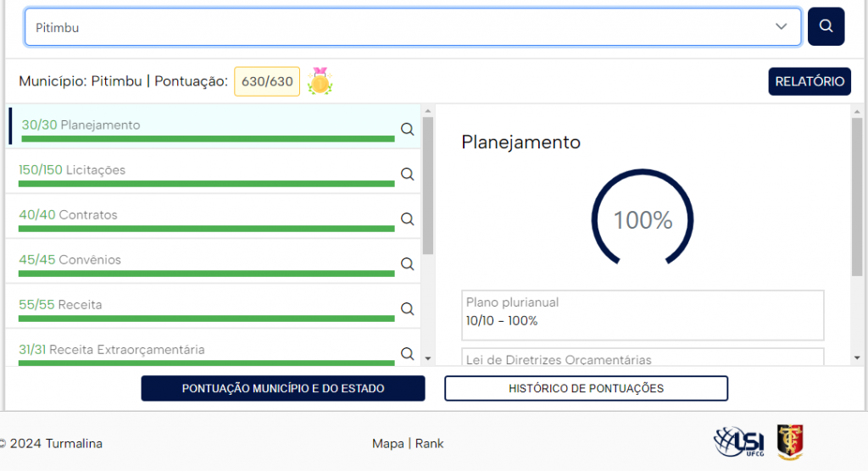868x471 pixels.
Task: Select the Planejamento category row
Action: [x=203, y=125]
